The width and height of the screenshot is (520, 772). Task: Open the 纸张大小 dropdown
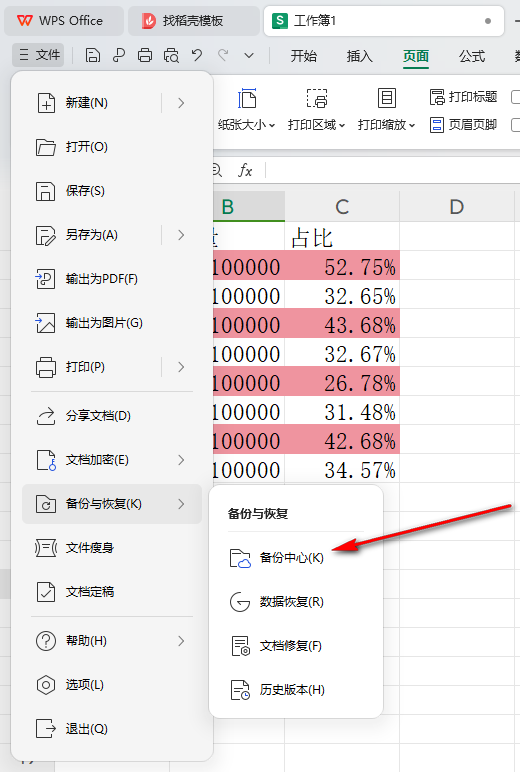point(247,110)
